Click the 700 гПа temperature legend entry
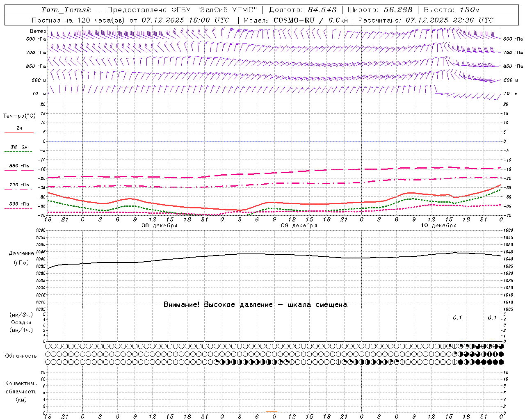This screenshot has height=420, width=525. pos(19,185)
